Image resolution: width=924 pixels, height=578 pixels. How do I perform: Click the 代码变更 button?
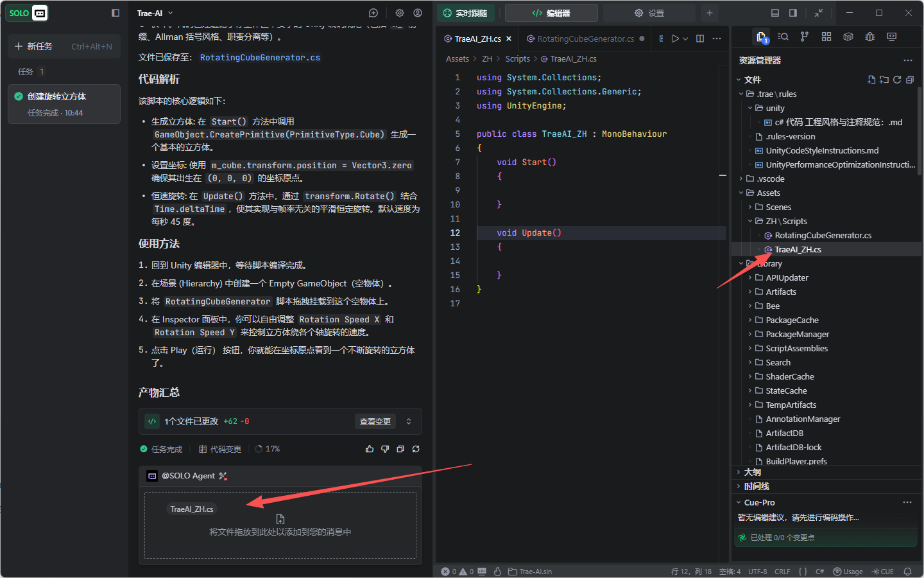tap(220, 449)
